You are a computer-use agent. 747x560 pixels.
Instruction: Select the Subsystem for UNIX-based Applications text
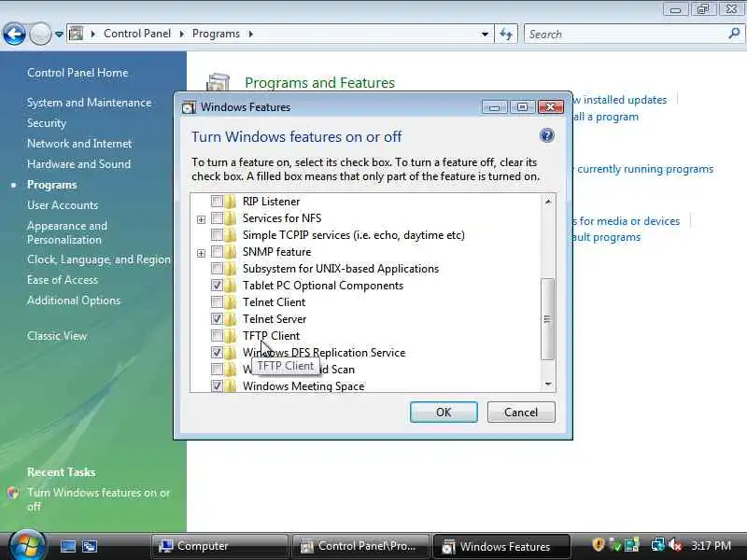pyautogui.click(x=341, y=269)
